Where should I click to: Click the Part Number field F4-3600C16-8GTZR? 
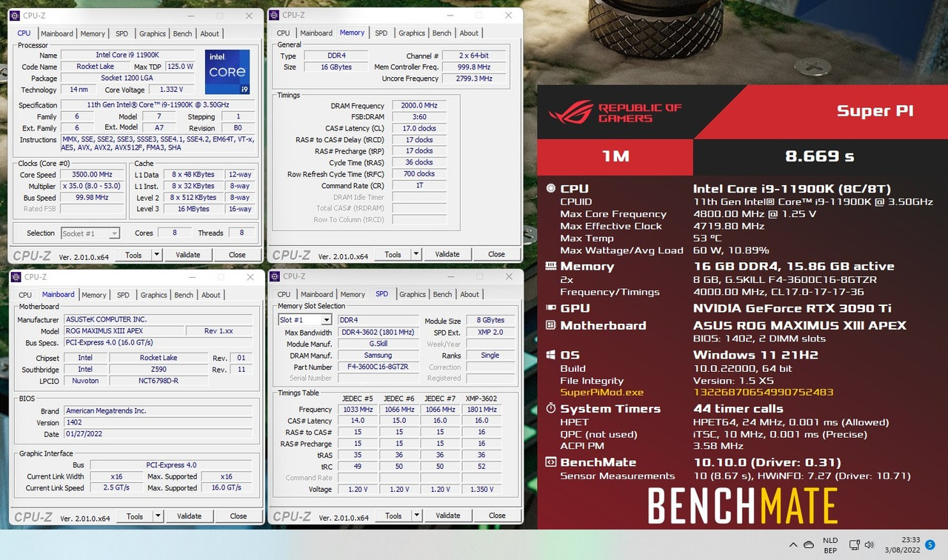coord(378,367)
